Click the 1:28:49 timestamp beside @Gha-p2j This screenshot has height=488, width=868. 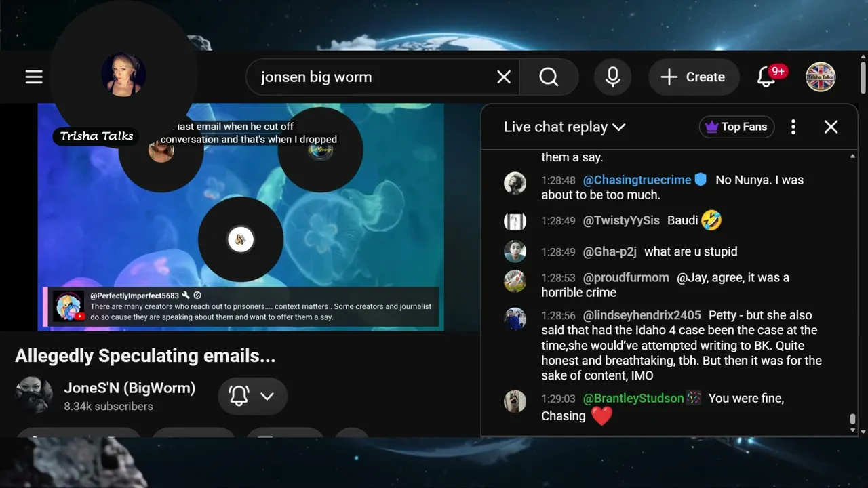558,252
